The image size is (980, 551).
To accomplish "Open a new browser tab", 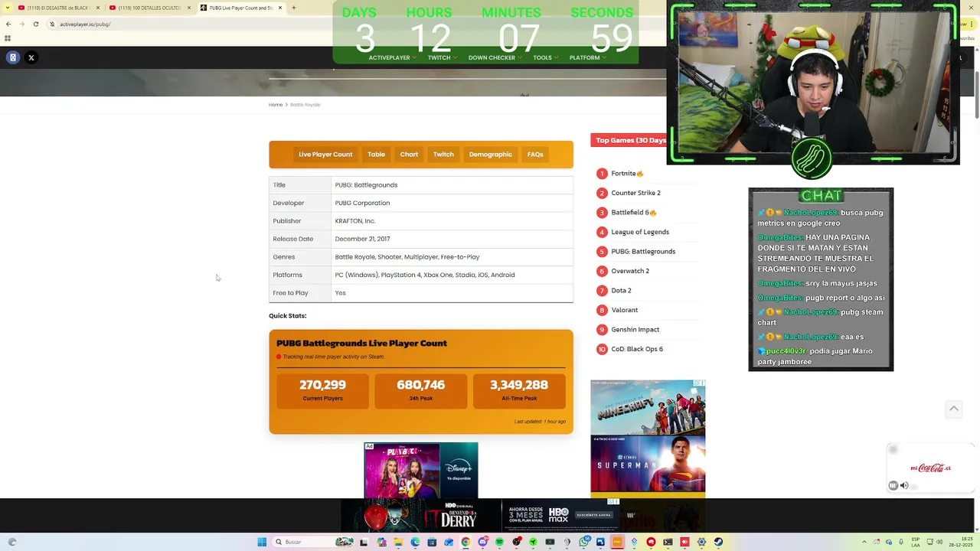I will click(295, 8).
